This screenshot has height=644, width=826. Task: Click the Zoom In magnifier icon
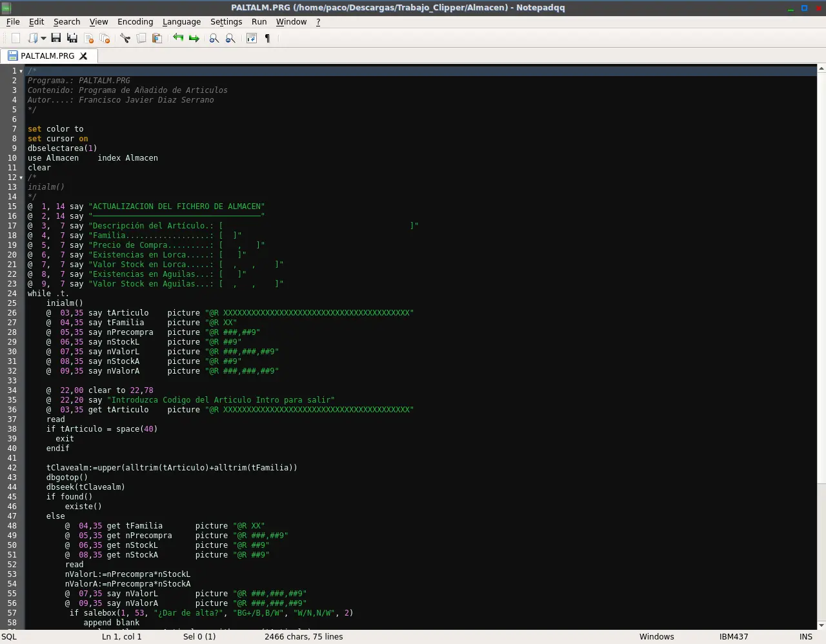click(x=214, y=39)
